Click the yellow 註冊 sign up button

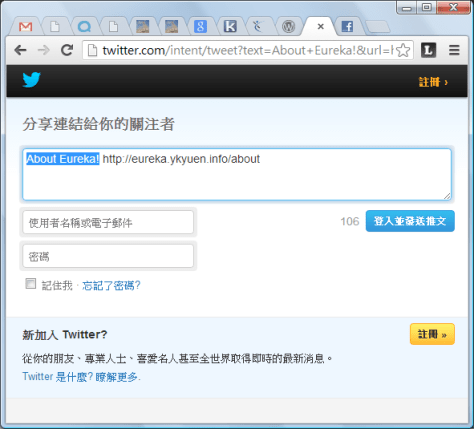(432, 334)
